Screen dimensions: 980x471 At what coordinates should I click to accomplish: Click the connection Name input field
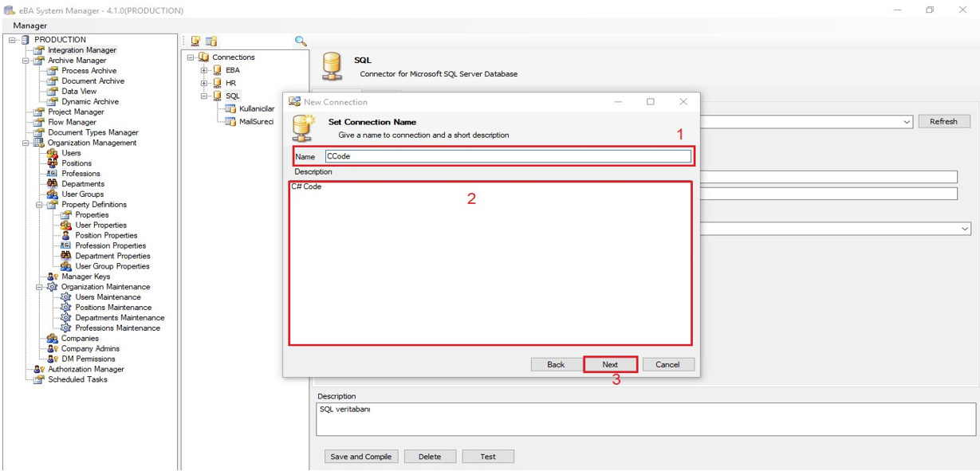pyautogui.click(x=508, y=156)
